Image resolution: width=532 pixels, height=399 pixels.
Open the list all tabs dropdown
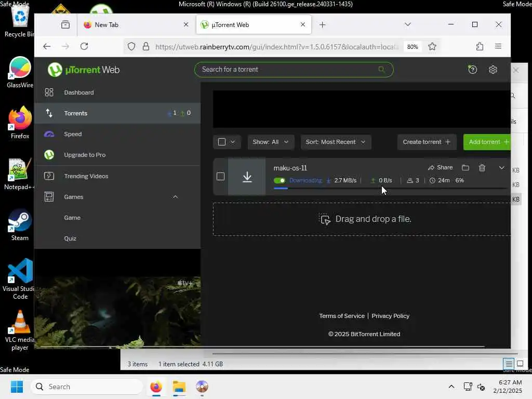click(x=408, y=24)
